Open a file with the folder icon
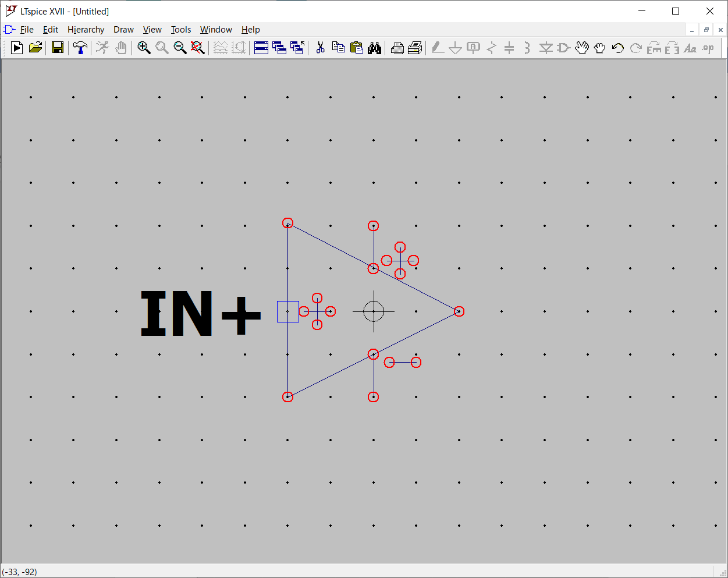 (35, 48)
